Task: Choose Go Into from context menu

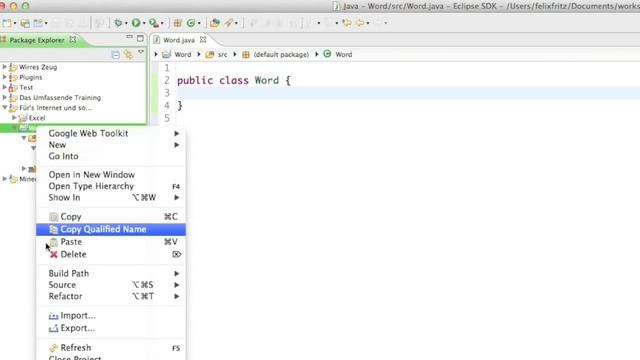Action: [111, 156]
